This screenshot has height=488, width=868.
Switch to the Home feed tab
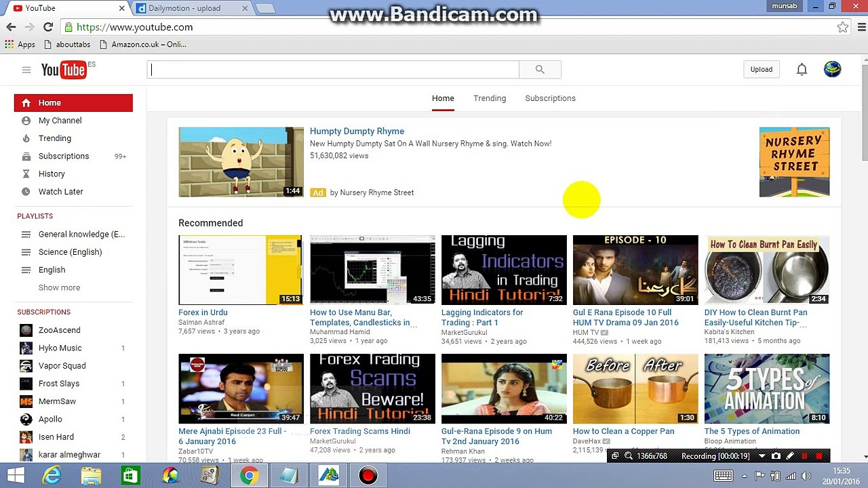pyautogui.click(x=443, y=98)
